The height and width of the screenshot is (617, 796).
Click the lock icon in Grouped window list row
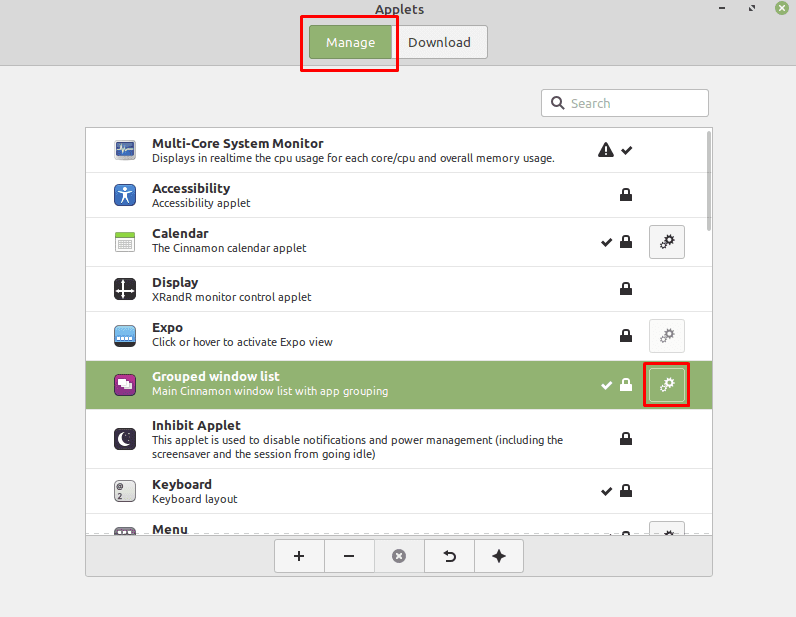point(626,384)
